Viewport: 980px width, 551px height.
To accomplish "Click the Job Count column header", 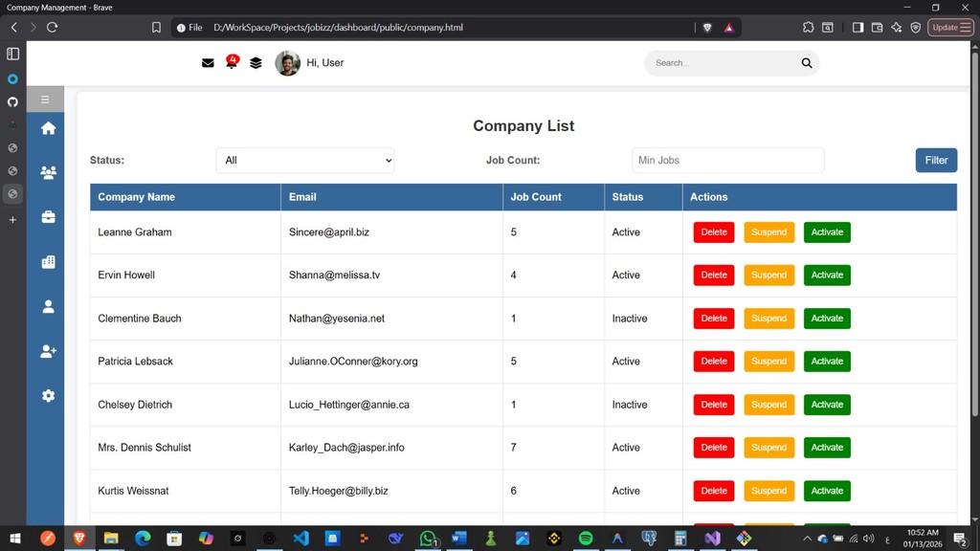I will click(x=536, y=197).
